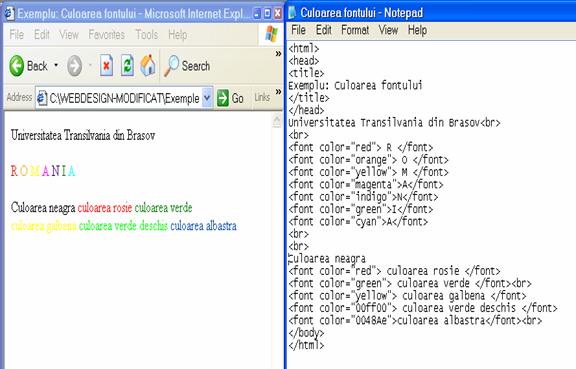Open the Format menu in Notepad
The height and width of the screenshot is (369, 576).
click(355, 30)
